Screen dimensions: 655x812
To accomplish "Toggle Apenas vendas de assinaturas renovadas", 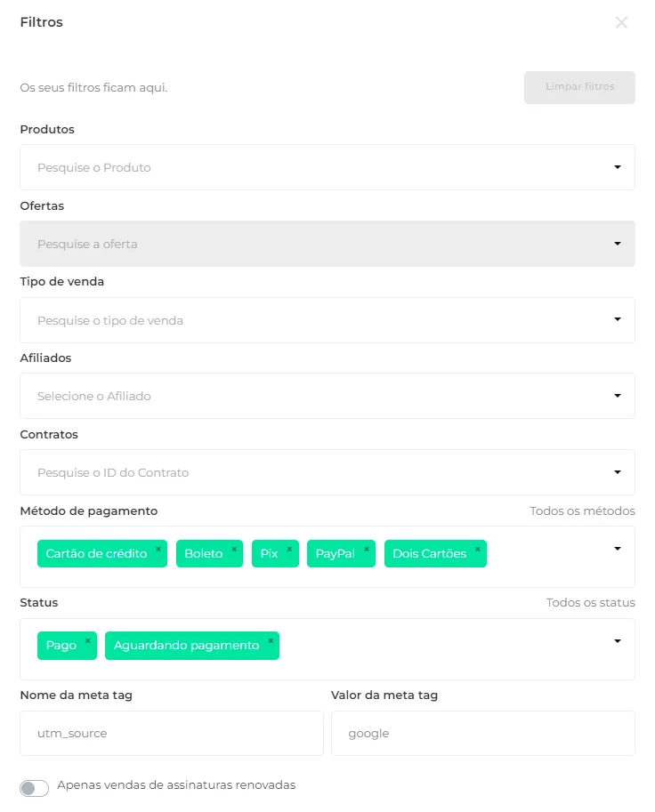I will [x=34, y=788].
